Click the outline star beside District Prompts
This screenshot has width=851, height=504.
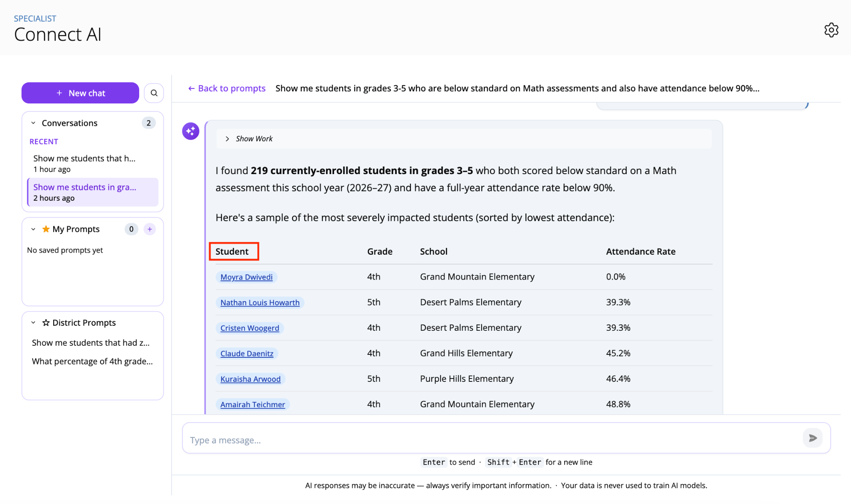46,323
